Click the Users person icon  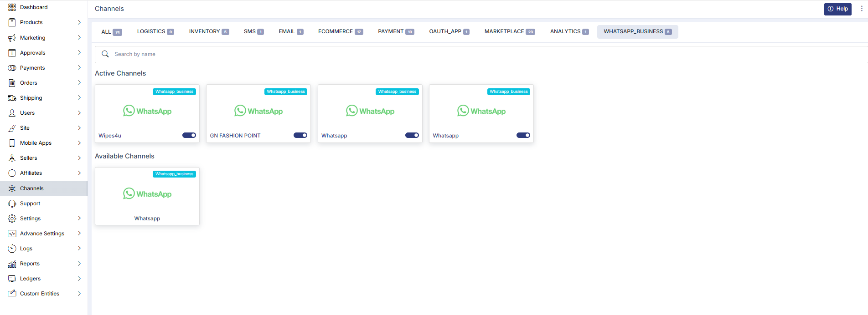click(12, 113)
